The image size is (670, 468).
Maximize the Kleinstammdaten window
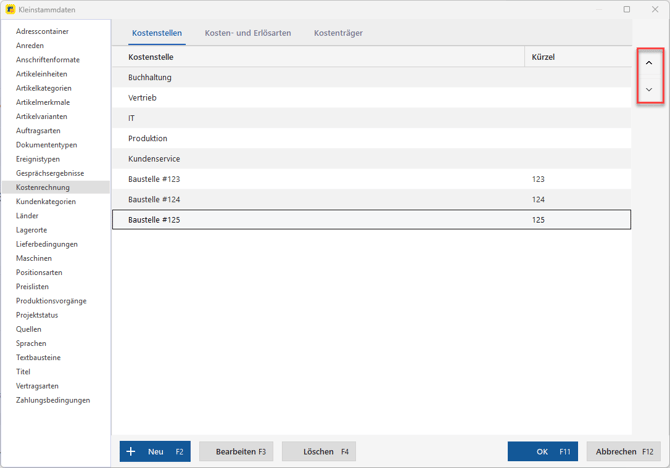pos(627,9)
